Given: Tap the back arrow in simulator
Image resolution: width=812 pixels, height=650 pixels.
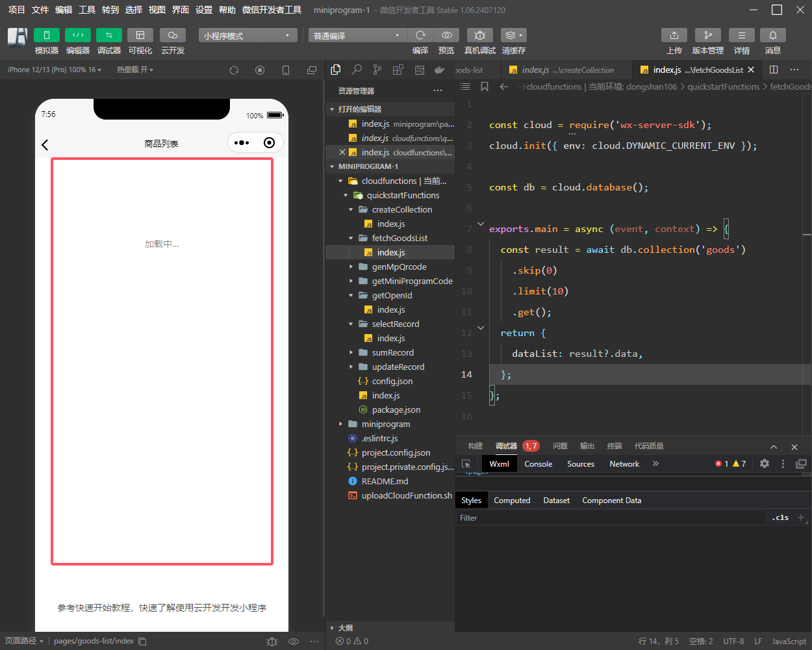Looking at the screenshot, I should (x=45, y=145).
